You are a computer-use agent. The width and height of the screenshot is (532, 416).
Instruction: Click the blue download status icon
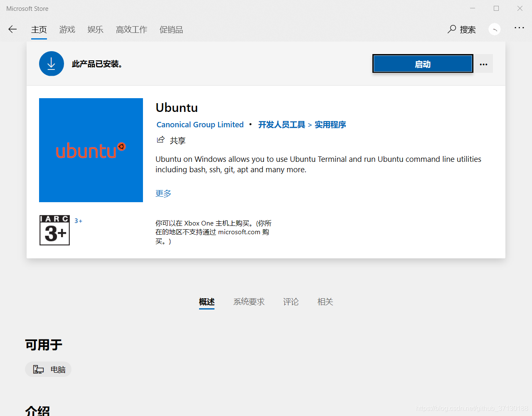[x=52, y=64]
